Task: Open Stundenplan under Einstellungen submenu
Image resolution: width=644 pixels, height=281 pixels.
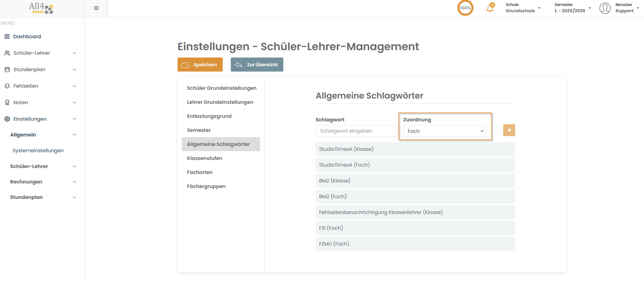Action: (x=27, y=197)
